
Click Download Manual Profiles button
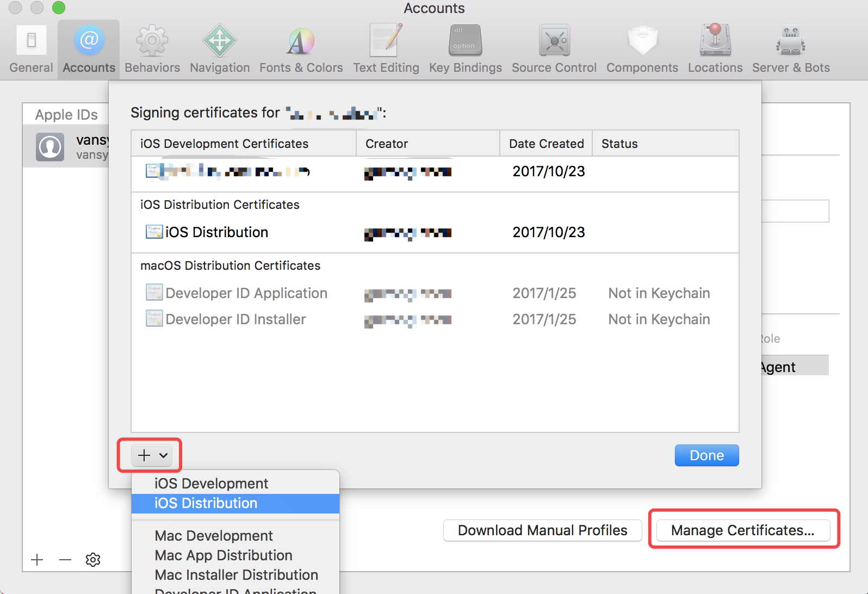click(543, 530)
